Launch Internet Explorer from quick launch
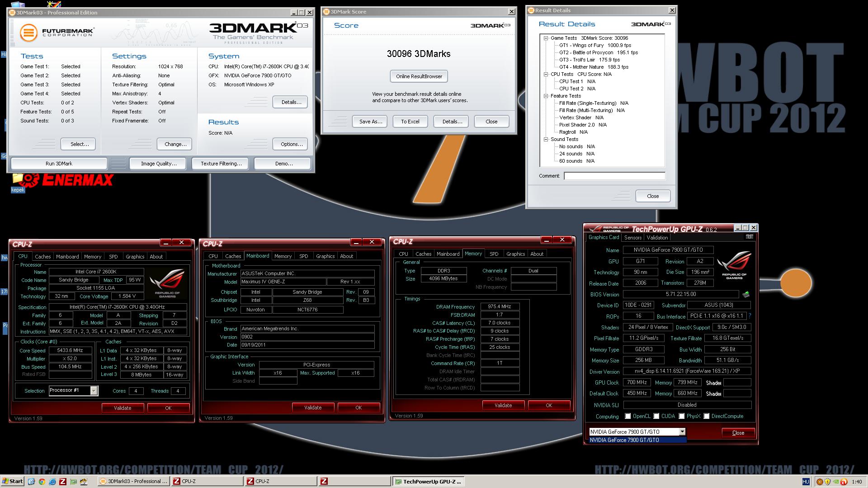The height and width of the screenshot is (488, 868). point(52,482)
